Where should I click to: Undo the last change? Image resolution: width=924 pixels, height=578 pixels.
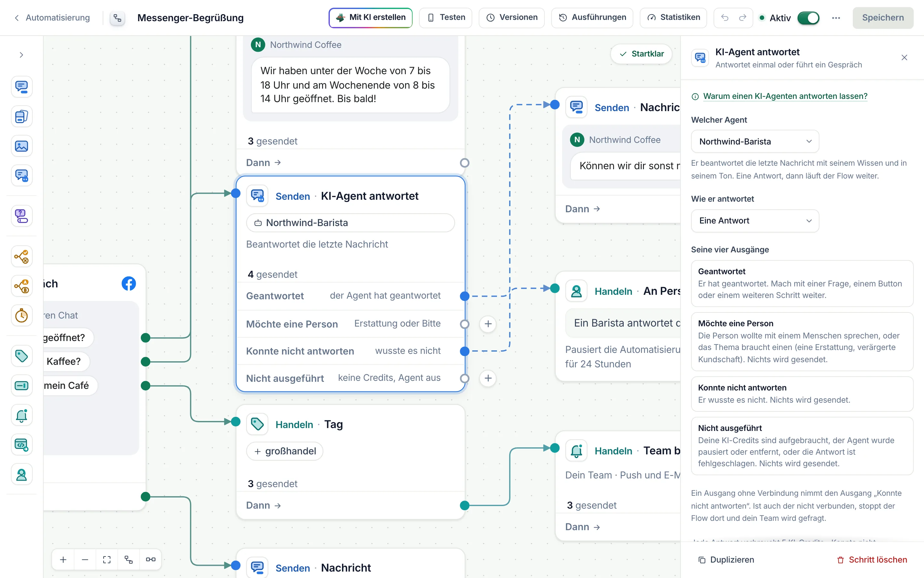coord(724,18)
